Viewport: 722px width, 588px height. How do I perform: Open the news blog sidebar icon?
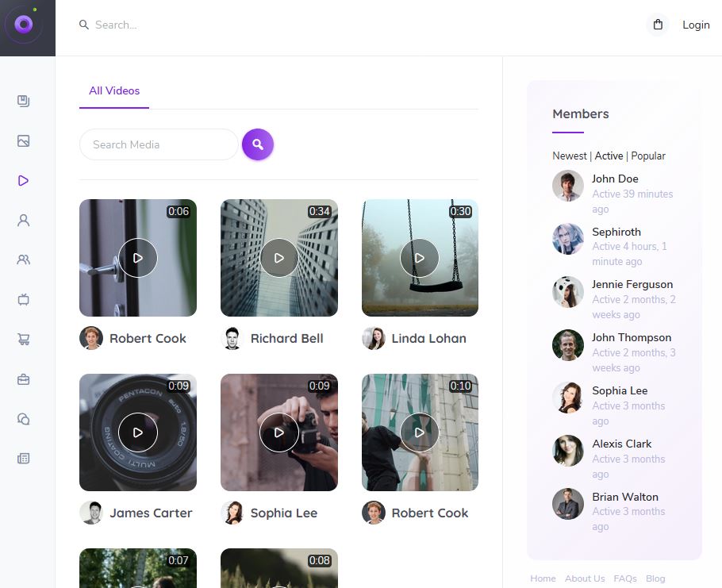pos(24,459)
